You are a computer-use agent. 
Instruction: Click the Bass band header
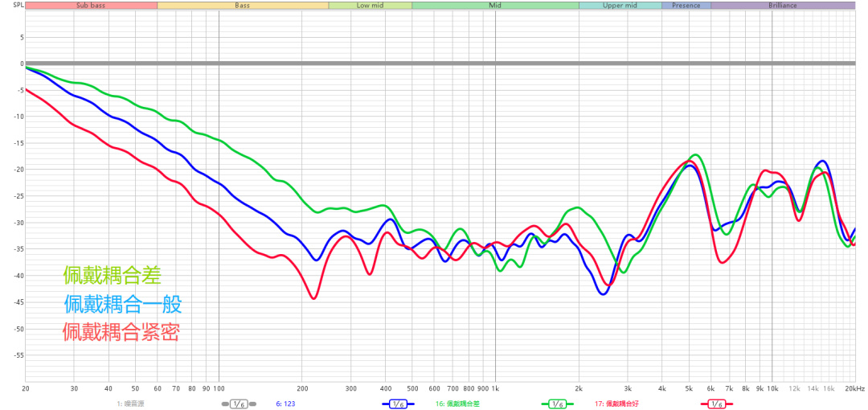tap(243, 6)
